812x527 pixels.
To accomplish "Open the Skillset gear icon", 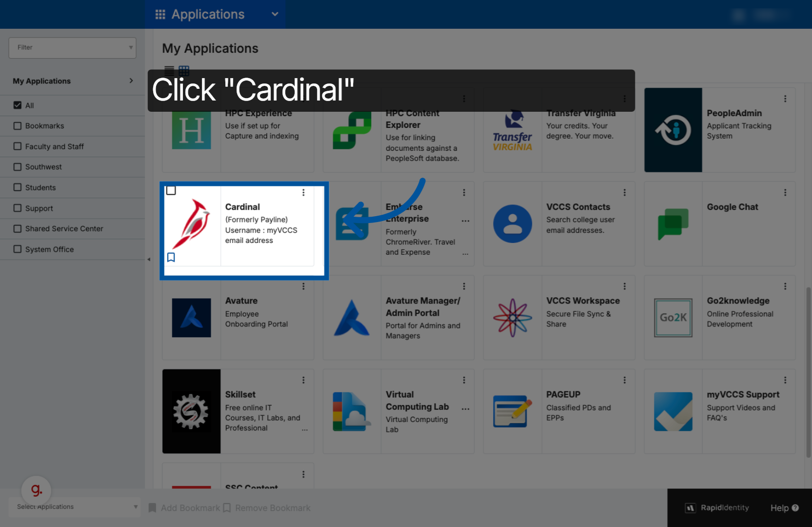I will click(x=191, y=411).
